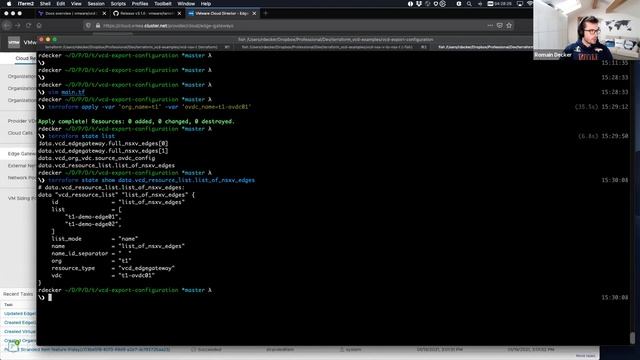Click data.vcd_edgegateway.full_nsxv_edges[0] line
Viewport: 640px width, 360px height.
tap(103, 144)
